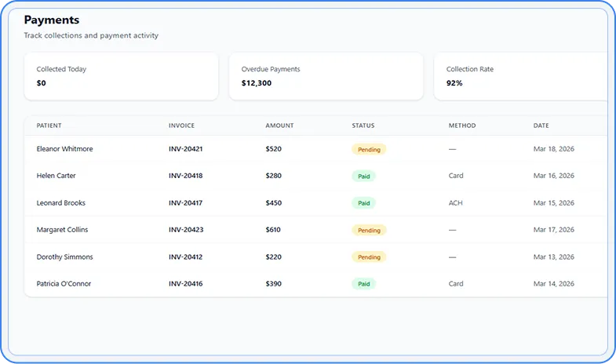Open Patricia O'Connor's payment row
Viewport: 616px width, 364px height.
click(64, 284)
